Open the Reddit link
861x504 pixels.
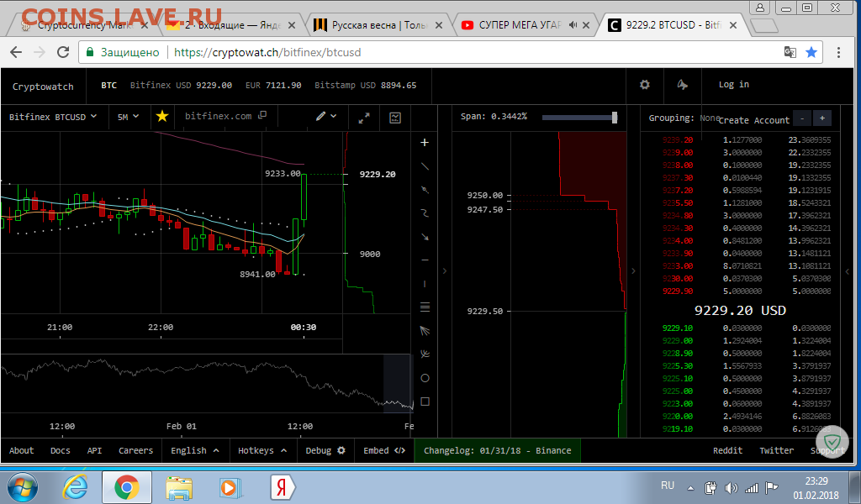pyautogui.click(x=727, y=450)
